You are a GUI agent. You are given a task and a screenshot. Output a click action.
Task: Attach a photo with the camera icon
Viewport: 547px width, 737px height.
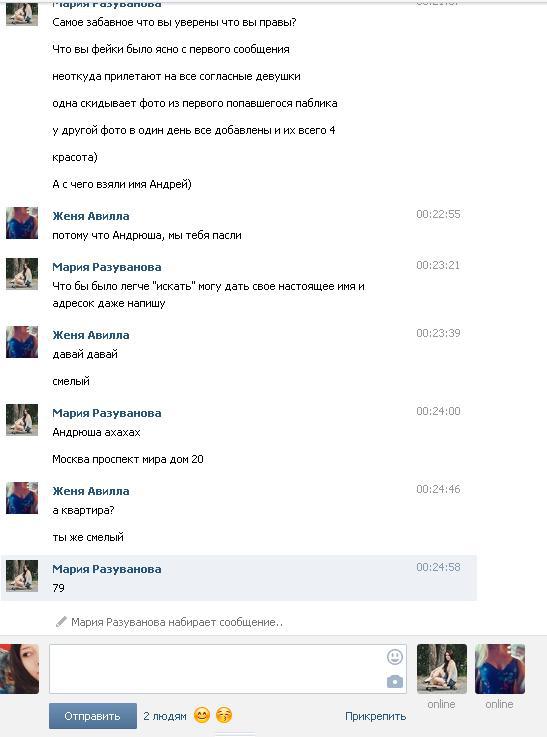[x=395, y=682]
